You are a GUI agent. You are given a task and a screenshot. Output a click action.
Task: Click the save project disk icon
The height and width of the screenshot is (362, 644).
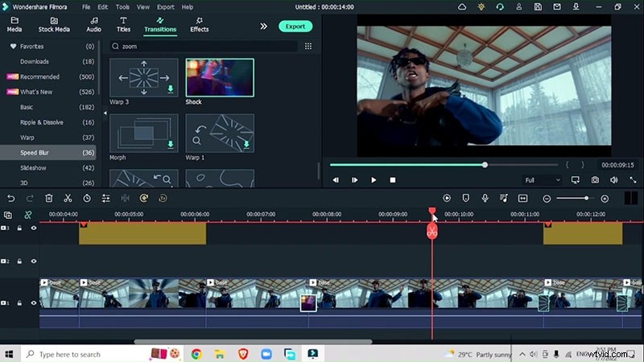pos(538,7)
